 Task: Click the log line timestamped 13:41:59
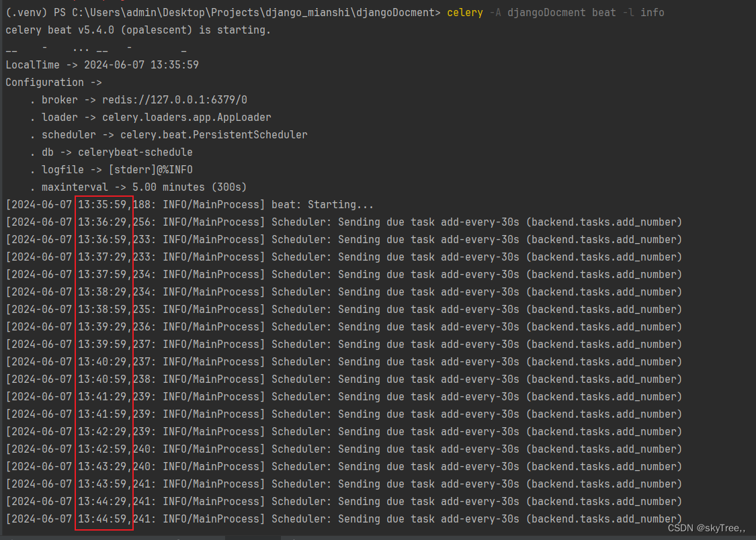[x=344, y=414]
